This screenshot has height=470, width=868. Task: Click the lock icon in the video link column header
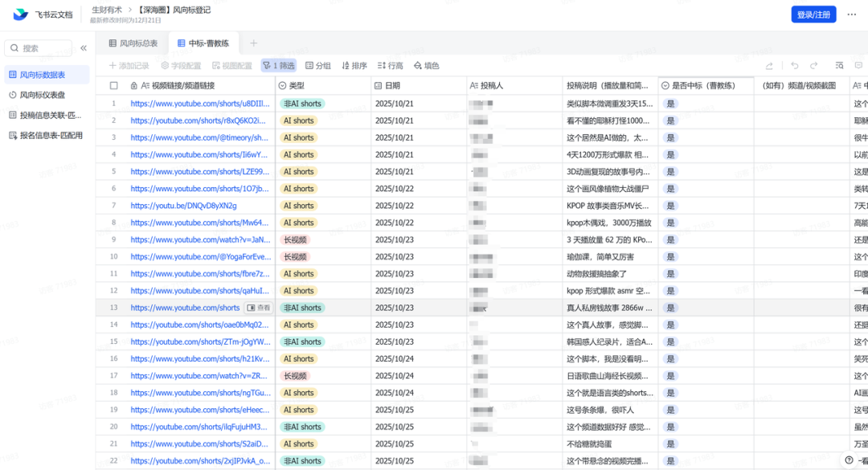(134, 86)
